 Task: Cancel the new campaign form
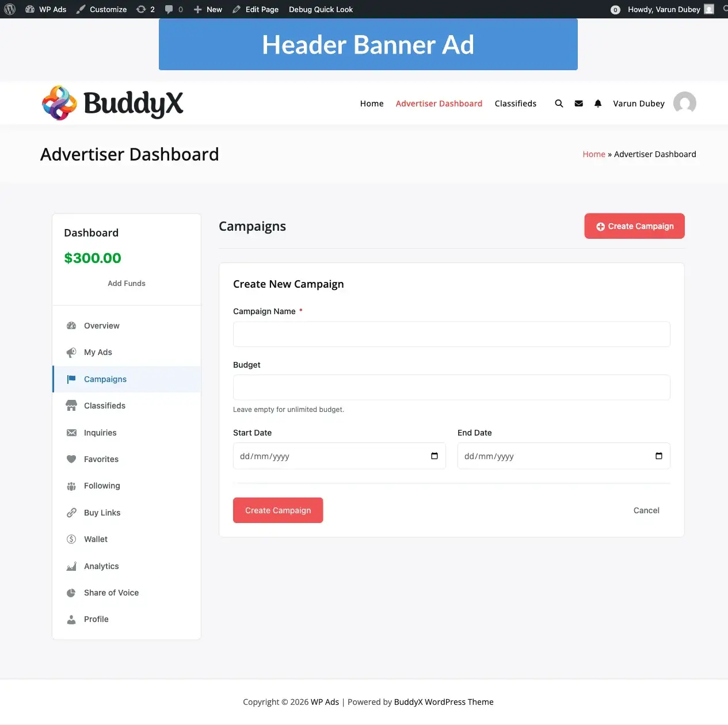(646, 510)
